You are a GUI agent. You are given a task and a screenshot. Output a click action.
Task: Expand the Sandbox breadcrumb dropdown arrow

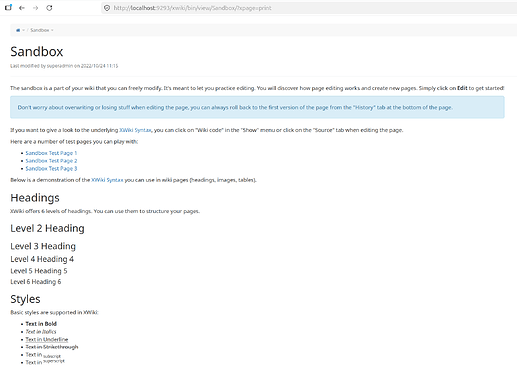[52, 30]
